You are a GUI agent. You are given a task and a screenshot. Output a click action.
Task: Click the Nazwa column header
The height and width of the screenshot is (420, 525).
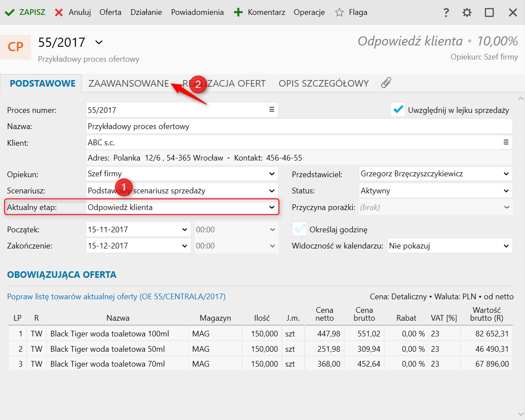(x=118, y=318)
